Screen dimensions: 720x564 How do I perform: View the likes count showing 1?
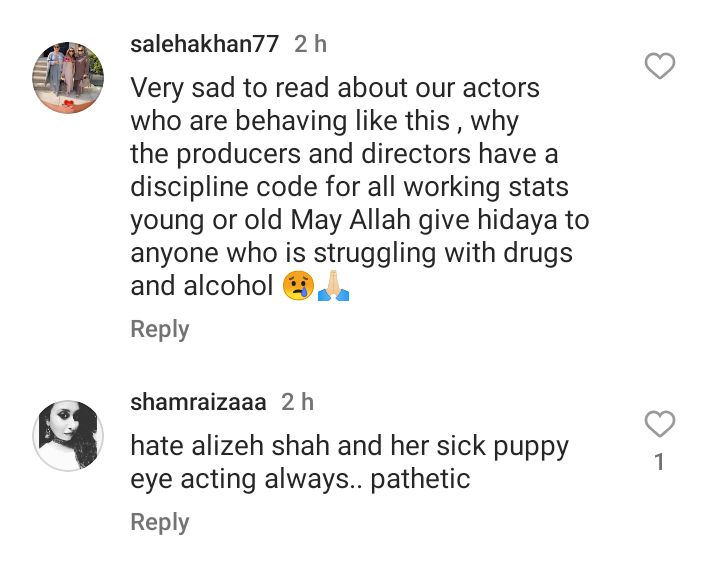660,462
